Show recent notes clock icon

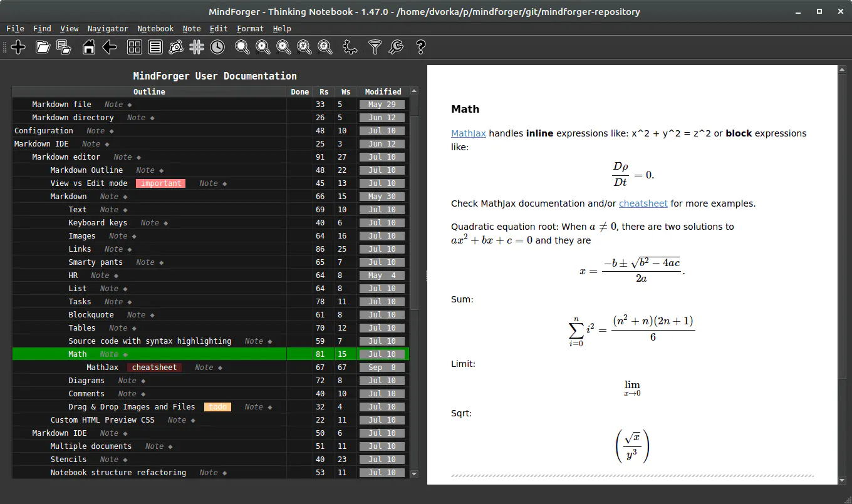[x=217, y=47]
